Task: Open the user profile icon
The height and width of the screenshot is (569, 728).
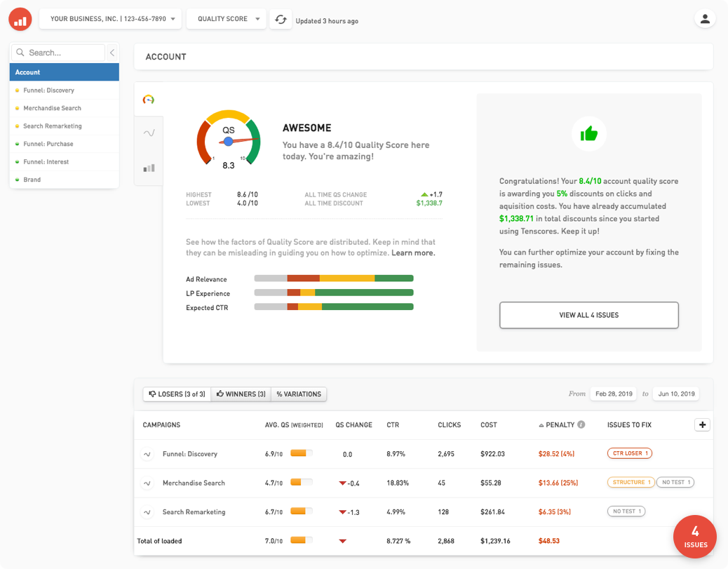Action: [x=705, y=19]
